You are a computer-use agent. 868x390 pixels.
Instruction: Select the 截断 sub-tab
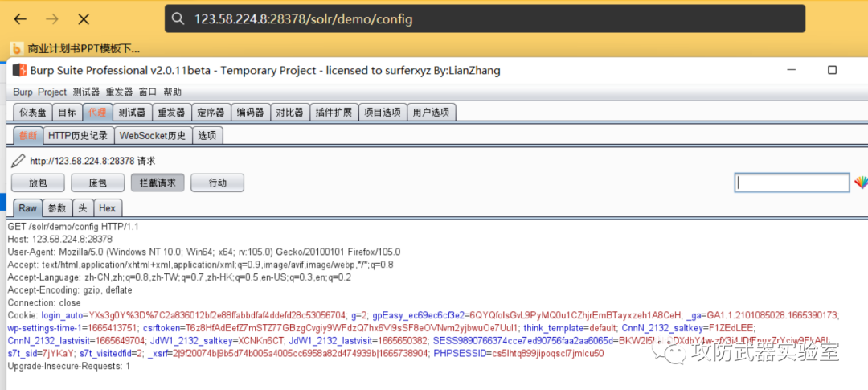27,135
